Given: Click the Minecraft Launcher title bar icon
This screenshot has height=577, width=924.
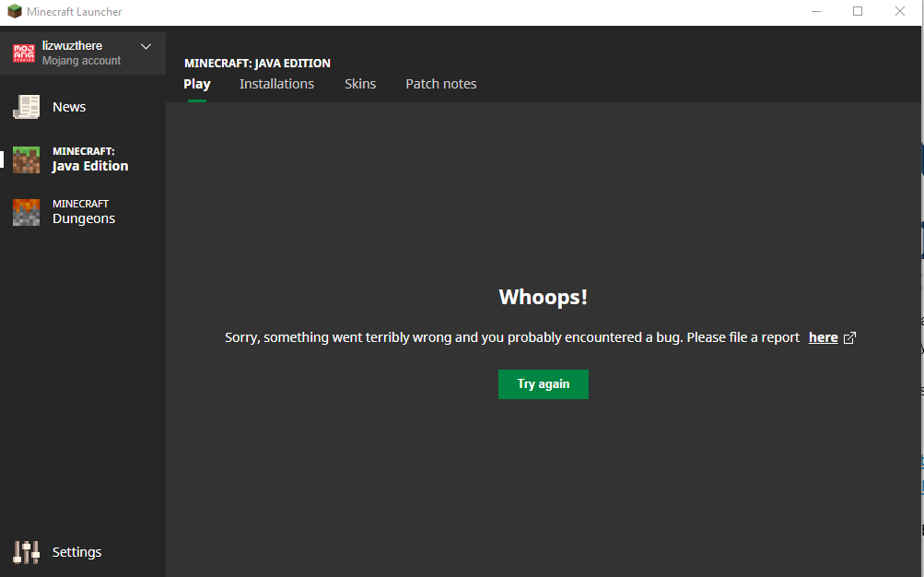Looking at the screenshot, I should click(14, 11).
